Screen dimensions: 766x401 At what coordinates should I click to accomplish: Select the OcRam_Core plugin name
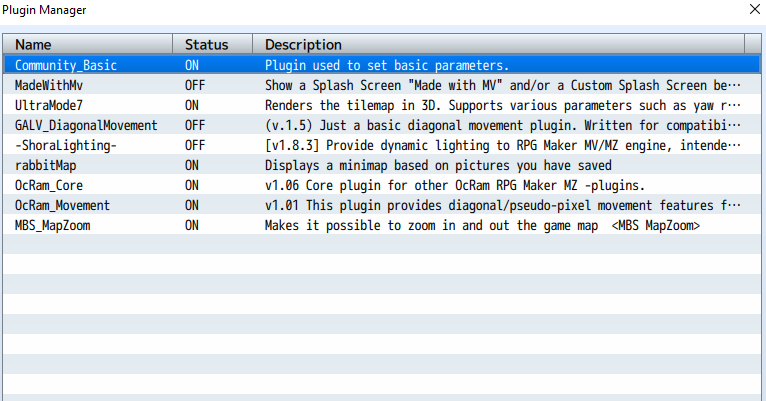point(49,186)
